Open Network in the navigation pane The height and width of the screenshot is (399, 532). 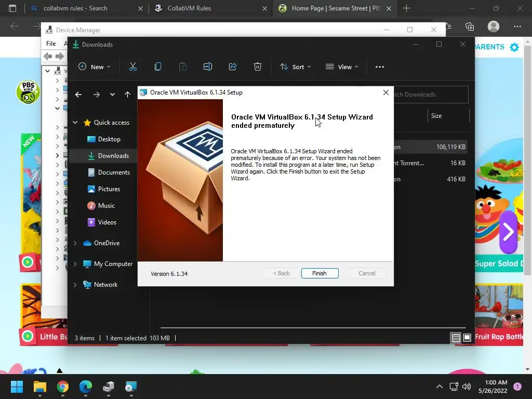tap(100, 285)
